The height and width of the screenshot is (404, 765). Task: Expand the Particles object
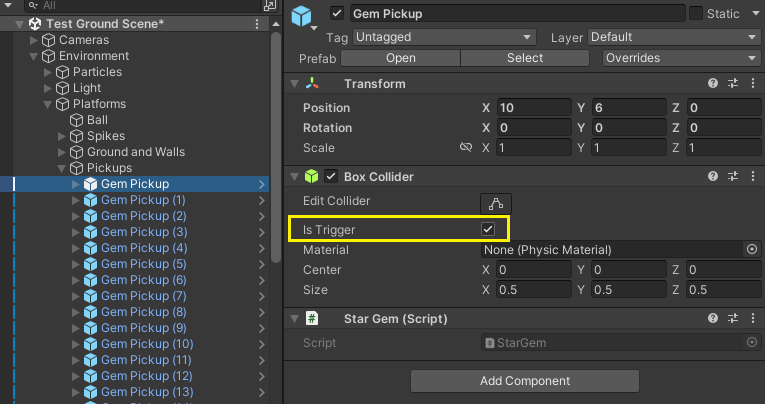[48, 72]
